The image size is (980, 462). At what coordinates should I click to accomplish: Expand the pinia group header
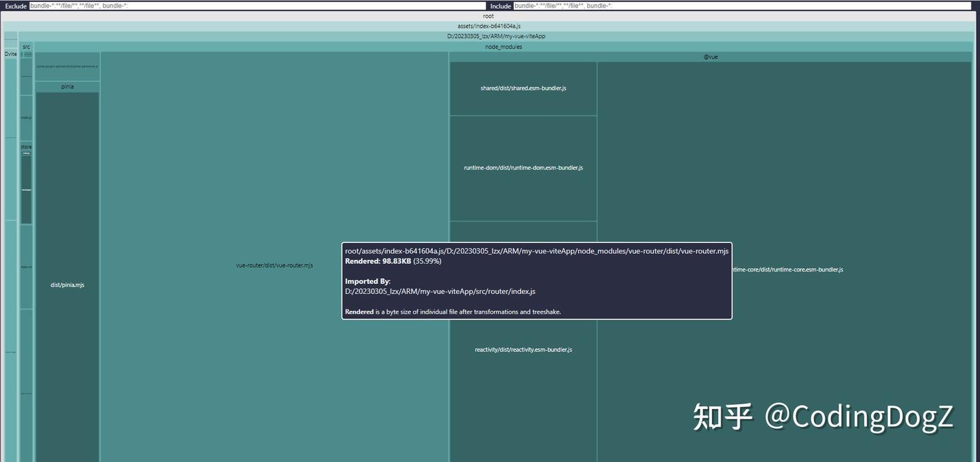point(67,87)
